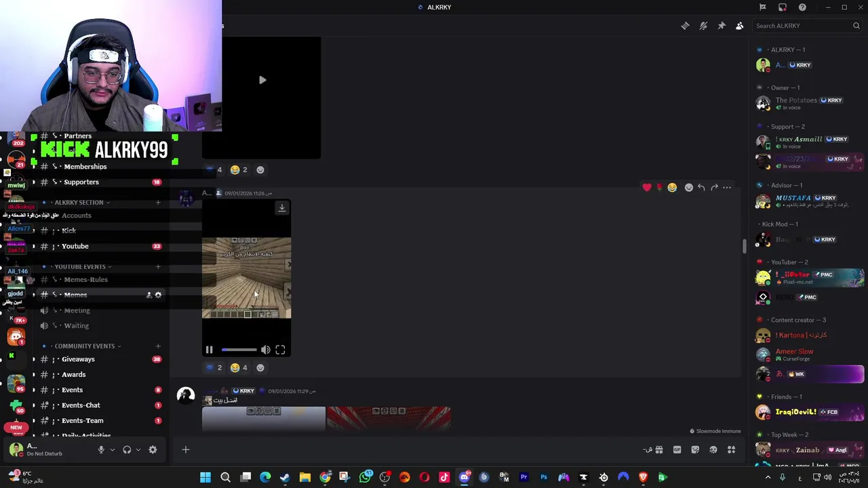Screen dimensions: 868x488
Task: Toggle headphones deafen in user panel
Action: coord(127,449)
